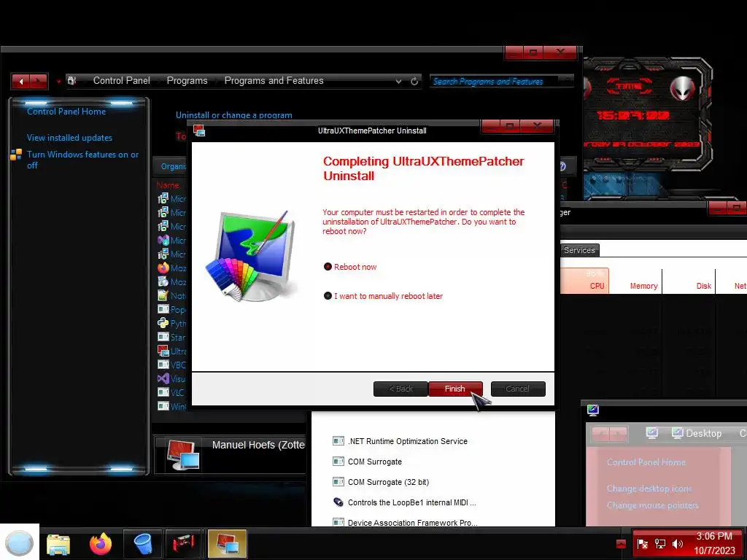Open network status icon in system tray
747x560 pixels.
(659, 543)
